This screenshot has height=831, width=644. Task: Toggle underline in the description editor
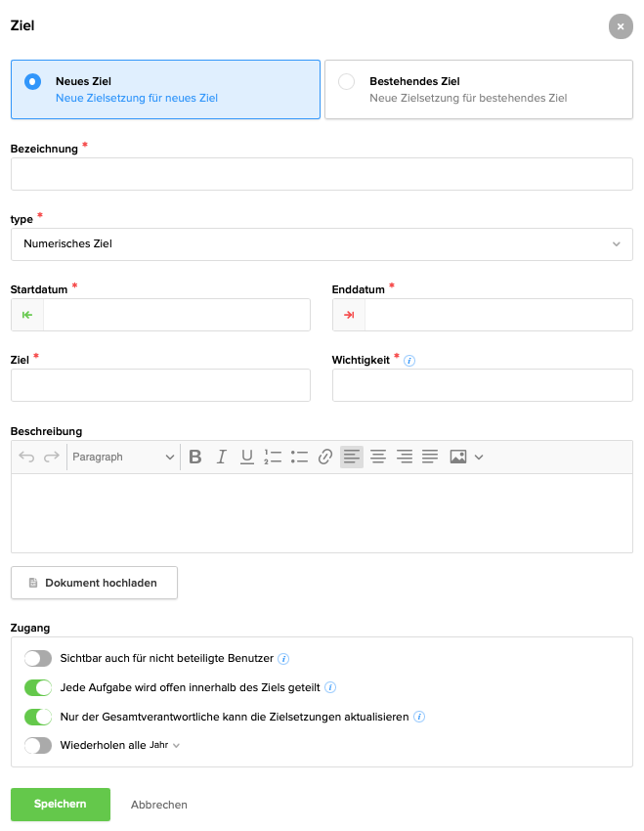click(x=247, y=457)
